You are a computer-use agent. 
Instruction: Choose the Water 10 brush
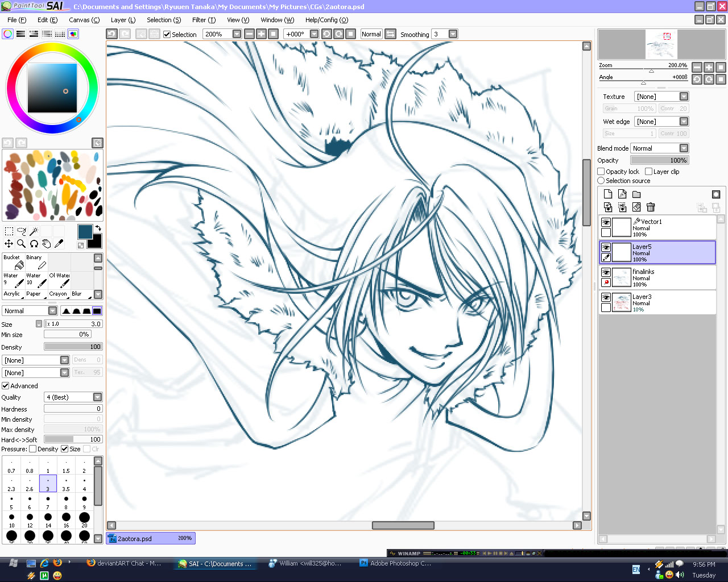[36, 280]
